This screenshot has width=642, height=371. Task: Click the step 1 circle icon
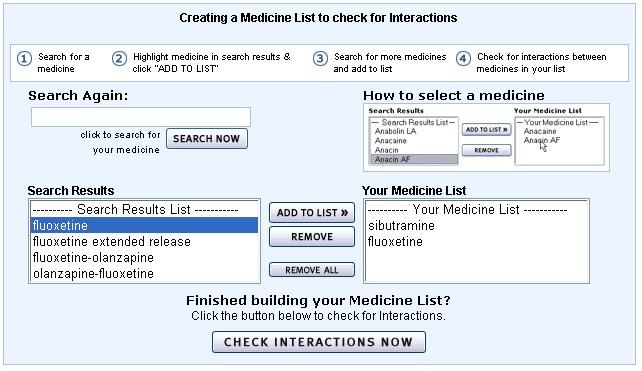point(24,59)
